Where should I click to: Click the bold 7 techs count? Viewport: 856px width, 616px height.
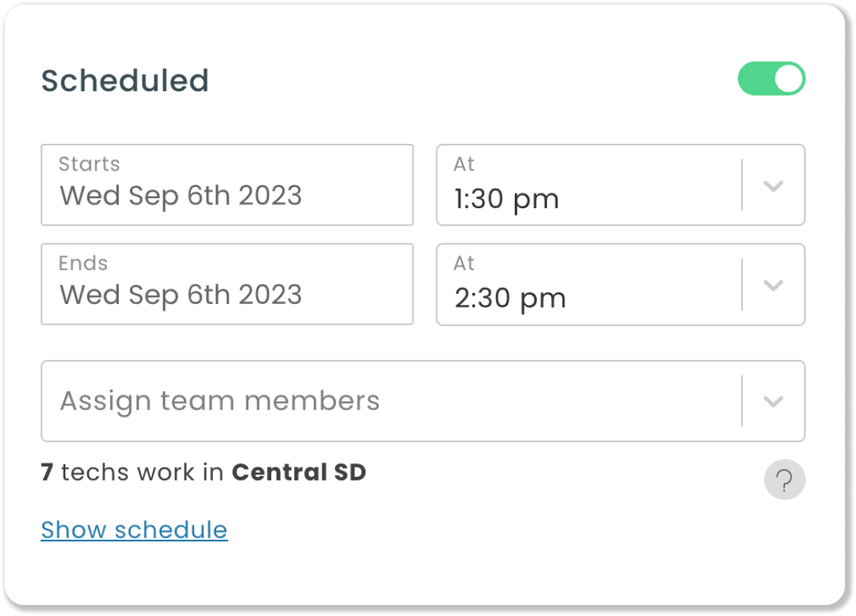47,473
